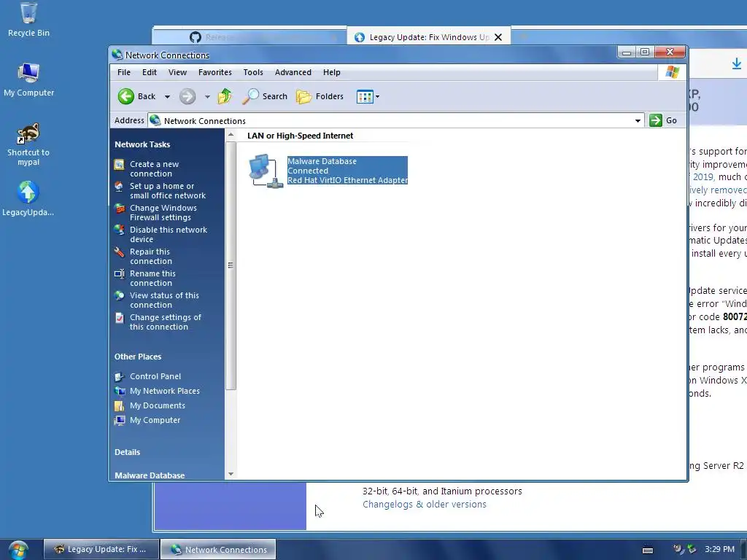Click the sidebar scroll up arrow
This screenshot has width=747, height=560.
(231, 135)
